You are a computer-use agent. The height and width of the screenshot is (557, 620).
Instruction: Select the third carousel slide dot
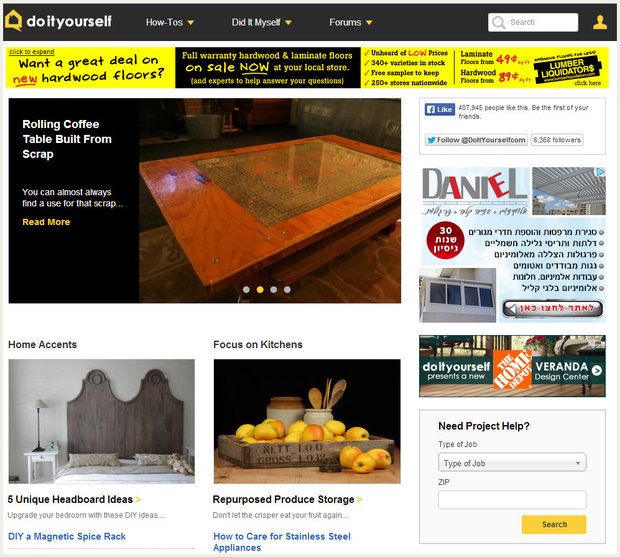click(273, 289)
